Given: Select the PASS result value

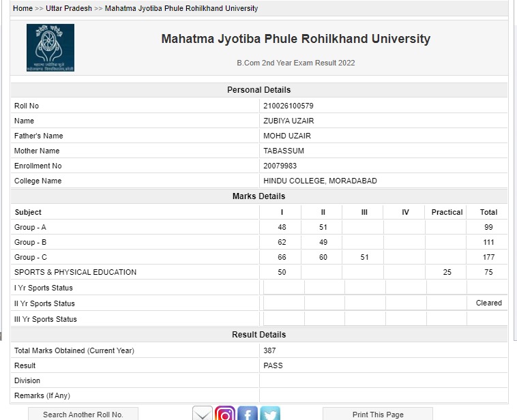Looking at the screenshot, I should pos(273,365).
